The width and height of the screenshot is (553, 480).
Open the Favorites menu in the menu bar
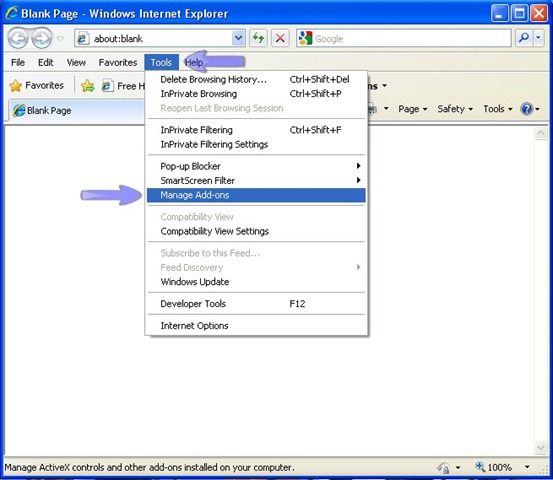point(118,62)
